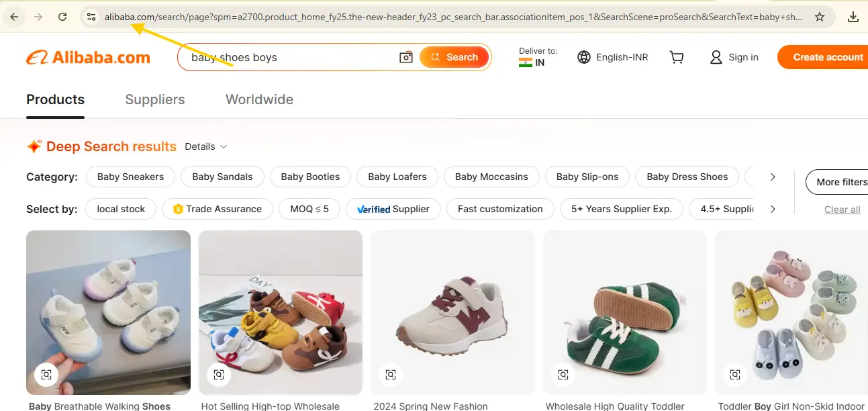Screen dimensions: 868x411
Task: Enable the Verified Supplier filter
Action: [393, 209]
